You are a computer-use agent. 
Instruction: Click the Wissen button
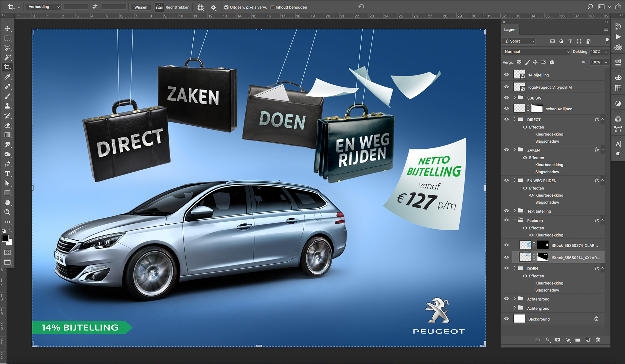[x=141, y=7]
